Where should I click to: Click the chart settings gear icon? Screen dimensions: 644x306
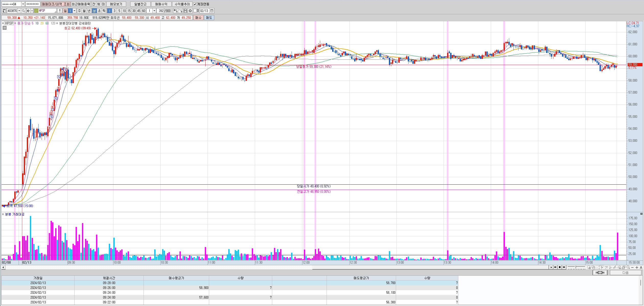[x=190, y=11]
